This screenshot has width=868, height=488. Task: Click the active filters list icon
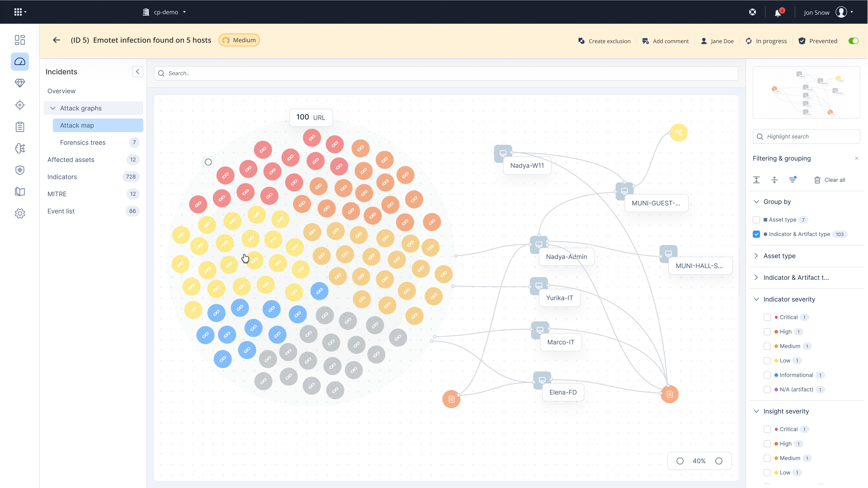point(793,180)
